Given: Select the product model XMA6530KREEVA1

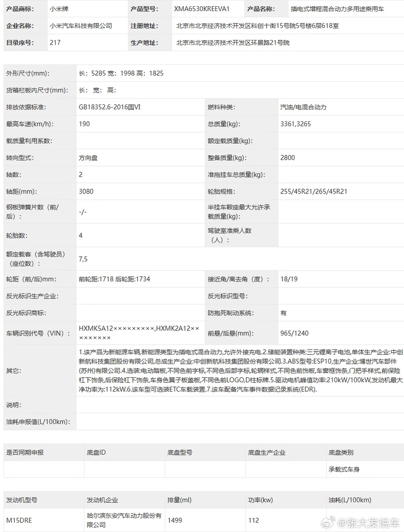Looking at the screenshot, I should (202, 9).
